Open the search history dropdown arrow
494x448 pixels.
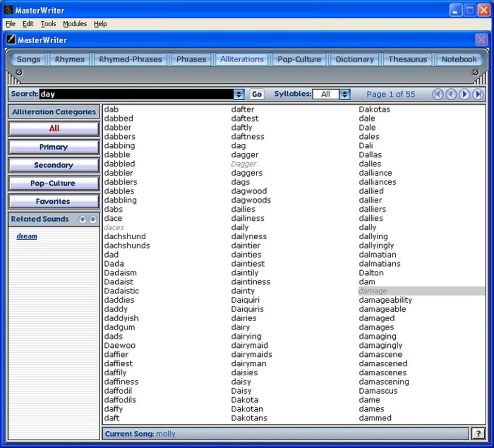[x=239, y=94]
